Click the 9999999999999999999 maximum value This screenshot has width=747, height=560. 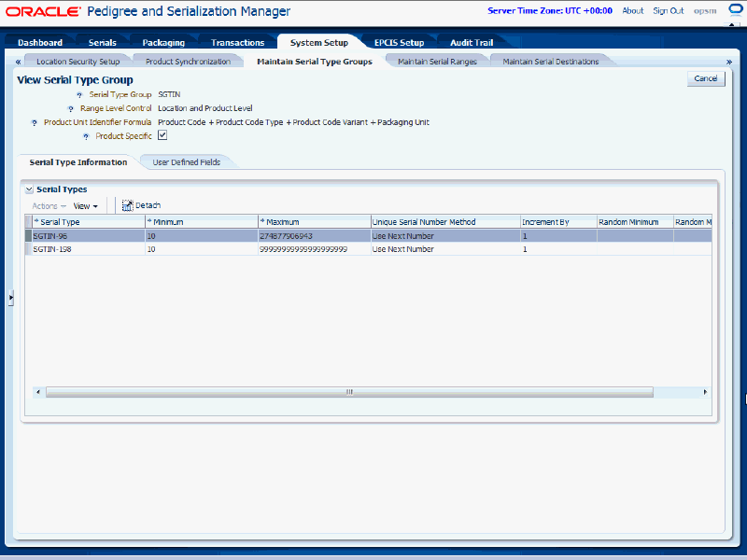point(303,249)
